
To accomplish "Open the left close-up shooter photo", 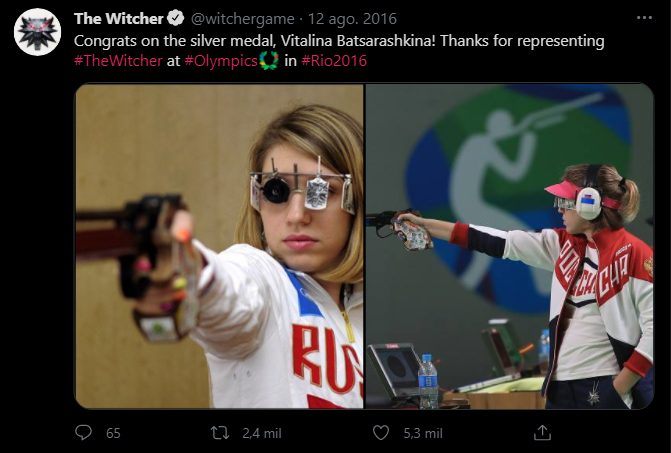I will coord(219,246).
